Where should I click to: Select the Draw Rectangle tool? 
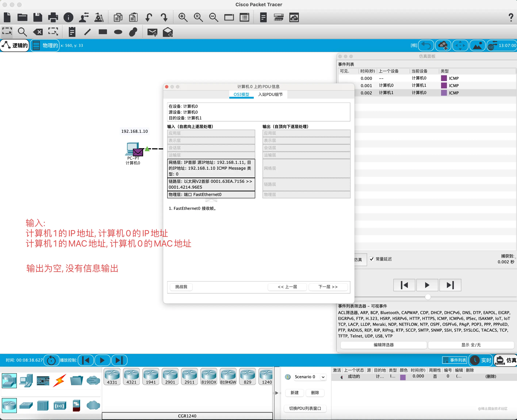103,32
